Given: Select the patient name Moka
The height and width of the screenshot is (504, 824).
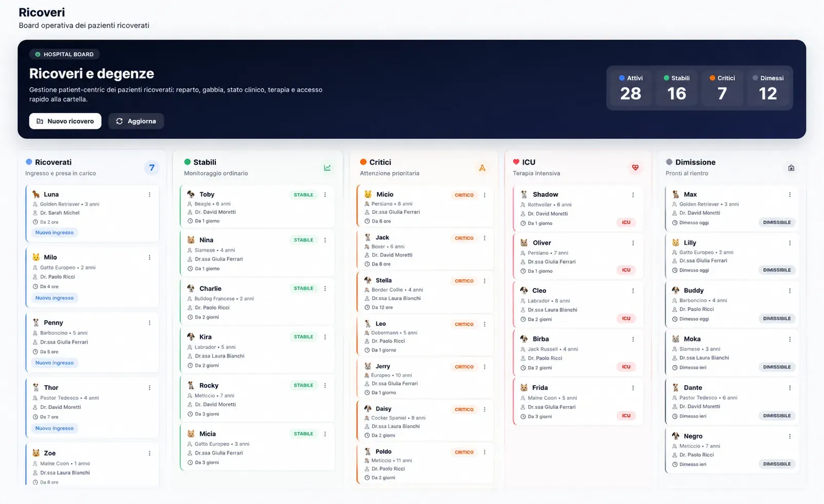Looking at the screenshot, I should pyautogui.click(x=692, y=339).
